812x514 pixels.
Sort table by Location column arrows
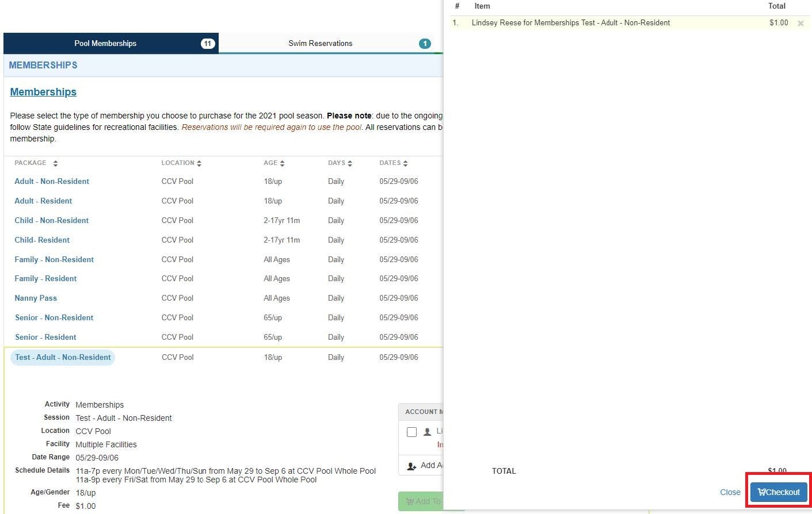199,164
